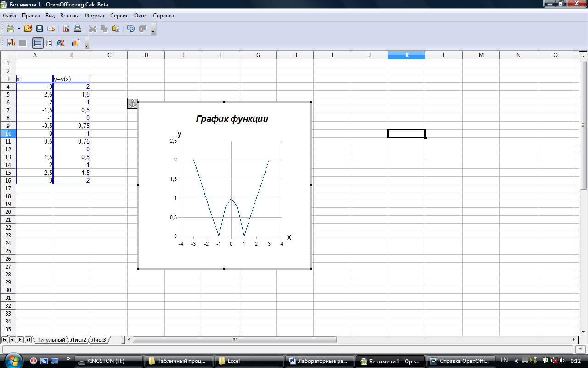The height and width of the screenshot is (368, 588).
Task: Select the Лист2 sheet tab
Action: coord(78,340)
